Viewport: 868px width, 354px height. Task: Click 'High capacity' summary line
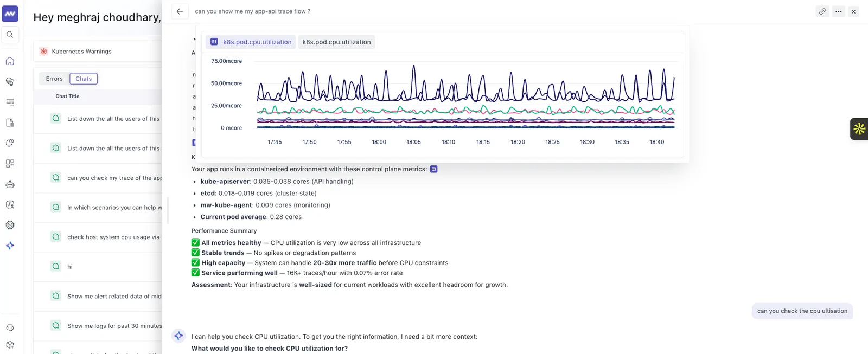(x=320, y=263)
